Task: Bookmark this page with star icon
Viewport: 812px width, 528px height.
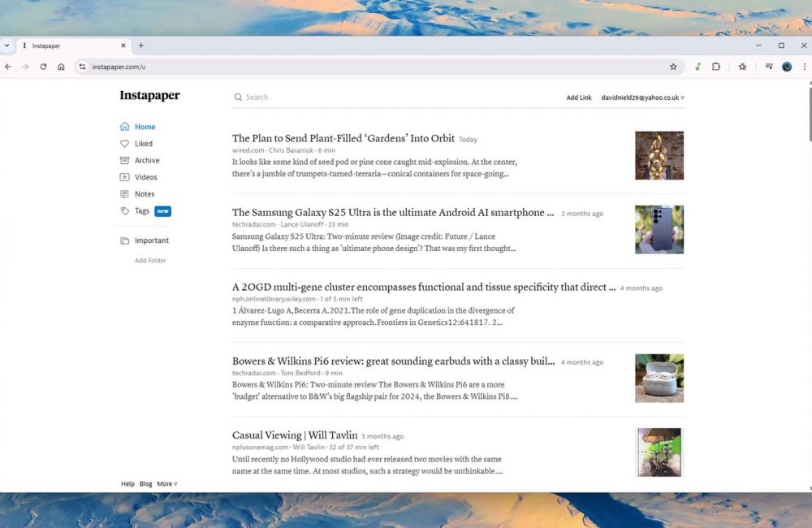Action: (x=673, y=67)
